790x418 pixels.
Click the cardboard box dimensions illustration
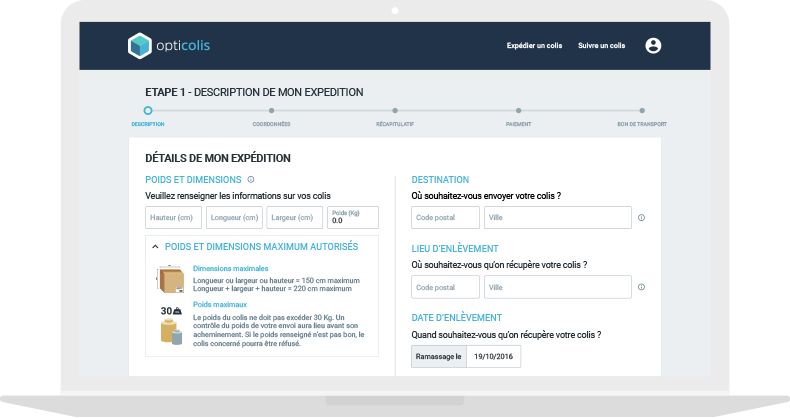(170, 279)
